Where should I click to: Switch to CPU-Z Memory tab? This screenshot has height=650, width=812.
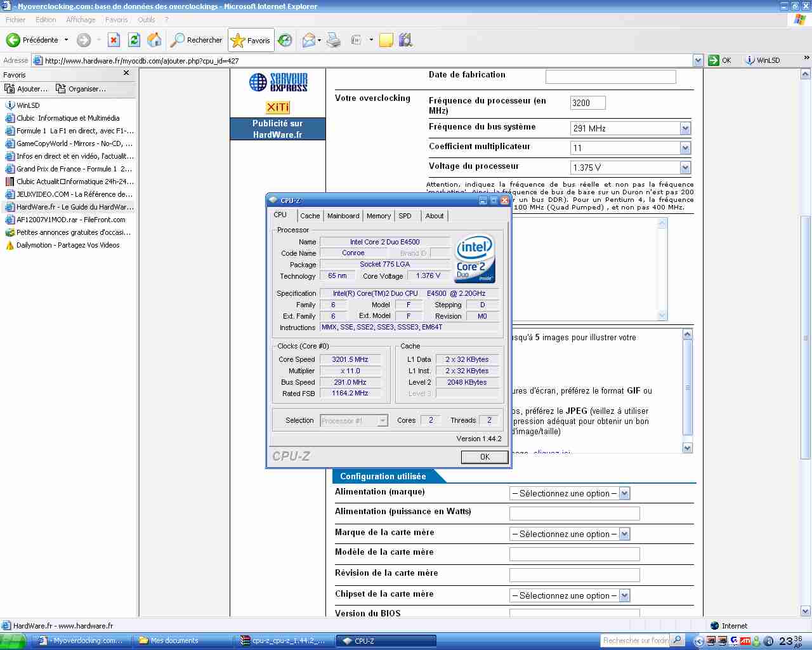(x=379, y=216)
